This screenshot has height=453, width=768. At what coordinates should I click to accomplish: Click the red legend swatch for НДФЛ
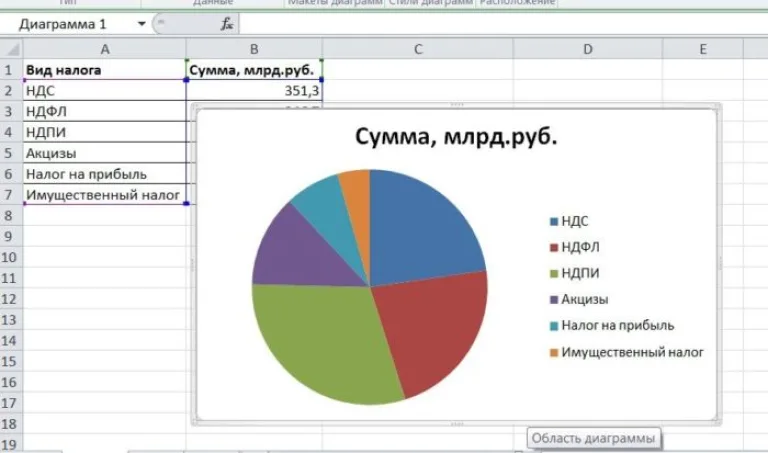coord(554,247)
